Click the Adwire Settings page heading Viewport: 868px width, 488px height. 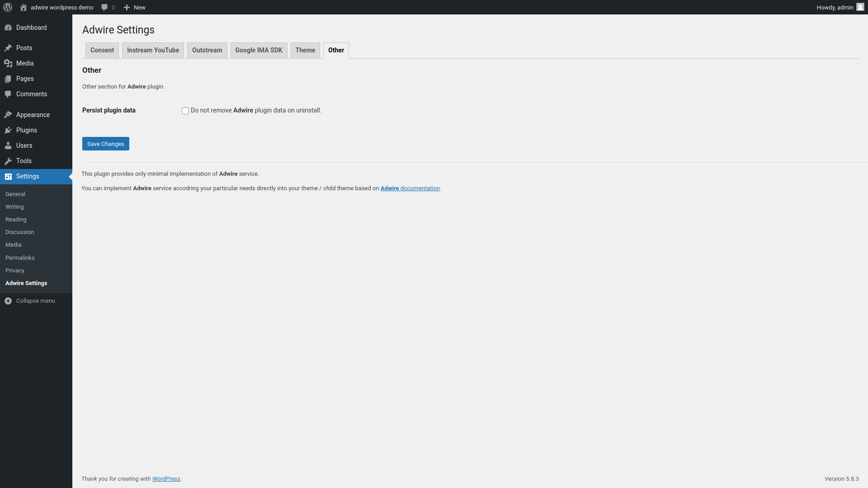coord(118,30)
